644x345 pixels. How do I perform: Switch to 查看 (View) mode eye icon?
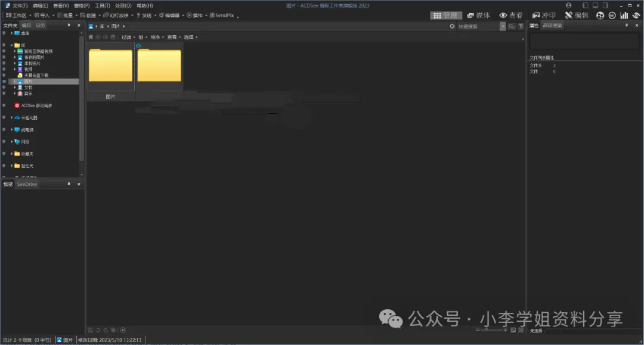(x=503, y=15)
